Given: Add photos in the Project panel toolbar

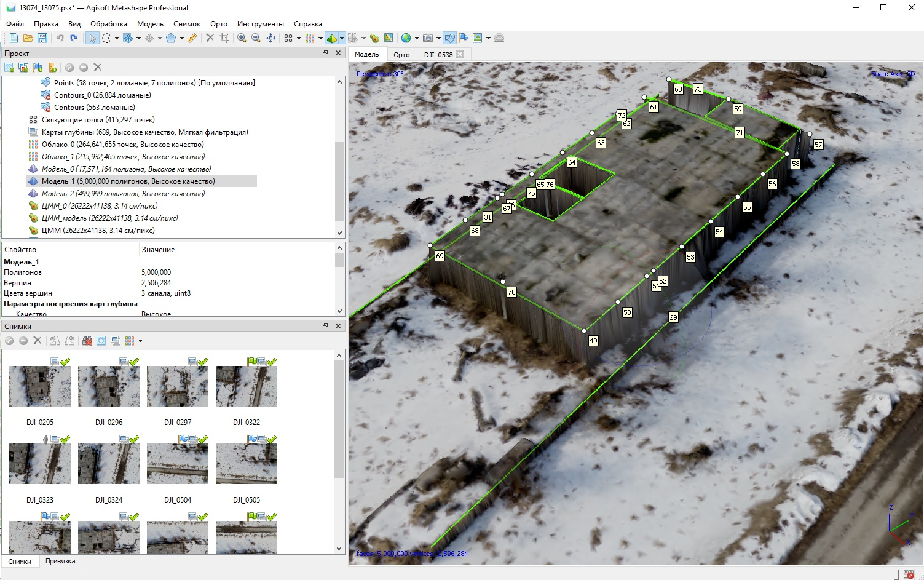Looking at the screenshot, I should 23,68.
